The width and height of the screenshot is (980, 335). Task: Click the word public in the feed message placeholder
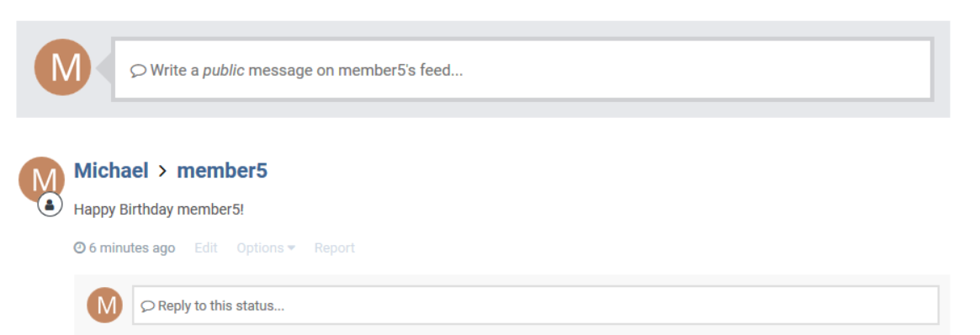point(224,71)
